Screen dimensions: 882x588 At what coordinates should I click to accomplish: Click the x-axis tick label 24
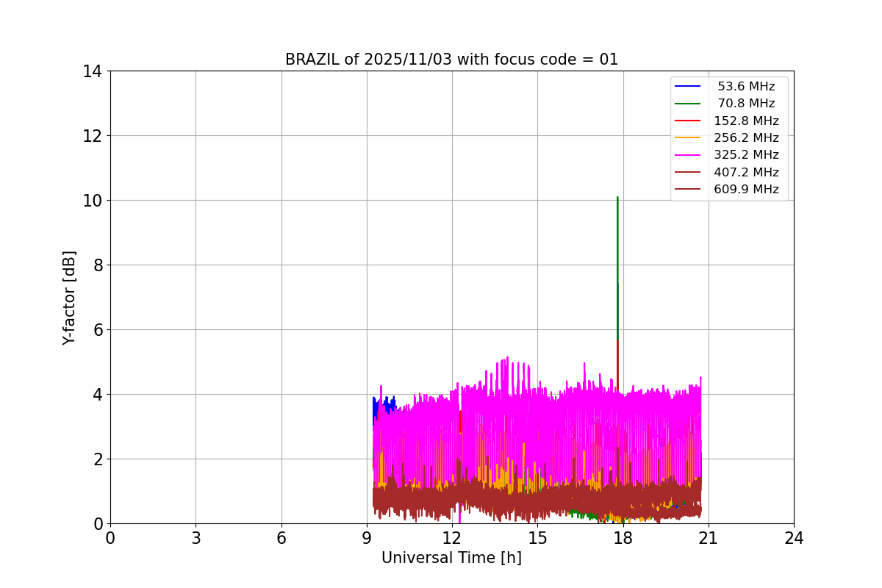click(x=794, y=538)
